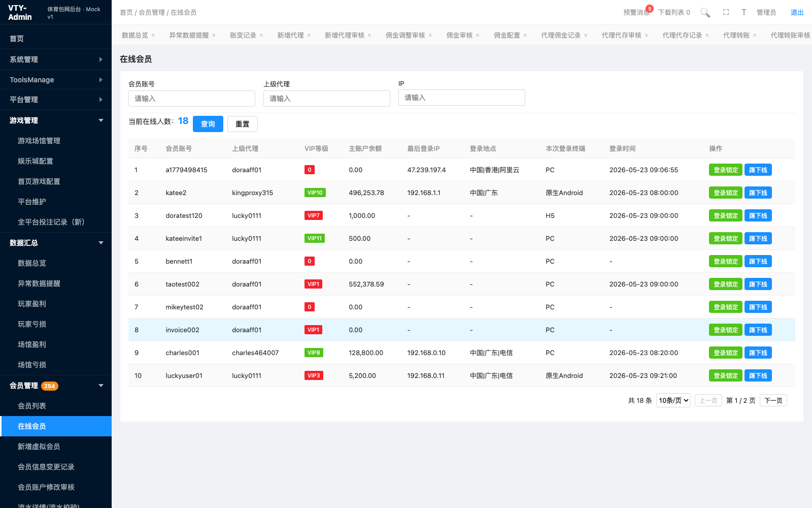Viewport: 812px width, 508px height.
Task: Close the 佣金审核 tab
Action: pos(478,35)
